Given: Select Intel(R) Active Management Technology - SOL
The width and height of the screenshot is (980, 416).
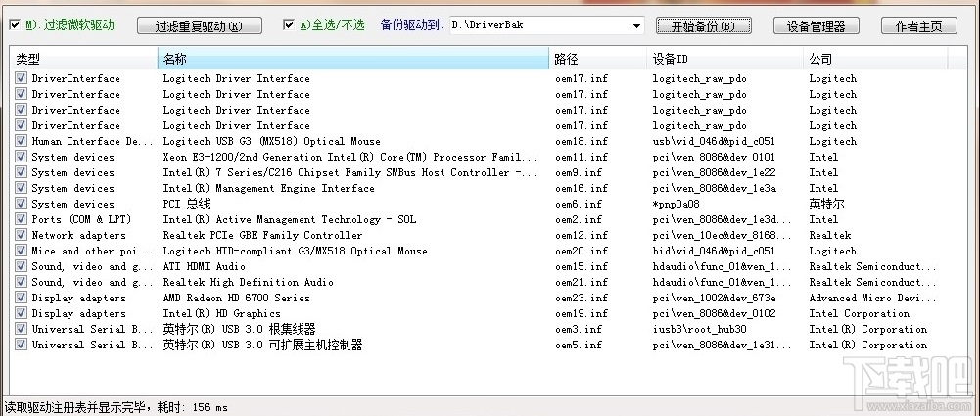Looking at the screenshot, I should click(290, 219).
